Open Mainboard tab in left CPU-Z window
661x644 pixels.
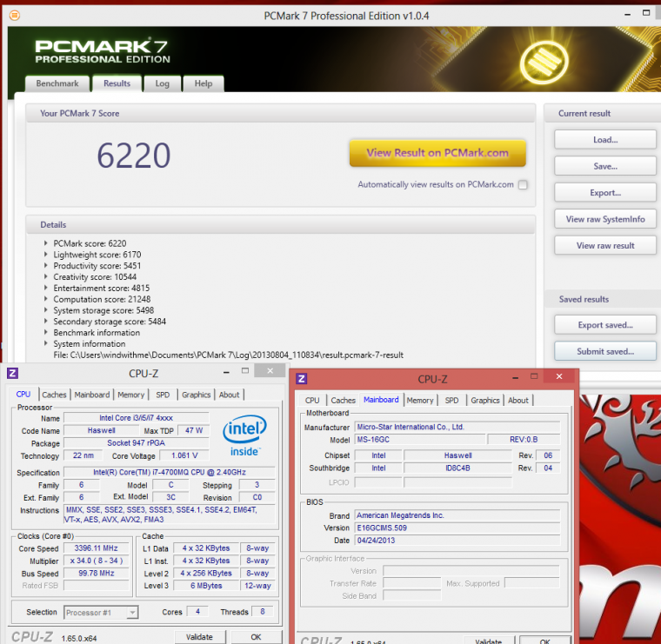pos(92,395)
